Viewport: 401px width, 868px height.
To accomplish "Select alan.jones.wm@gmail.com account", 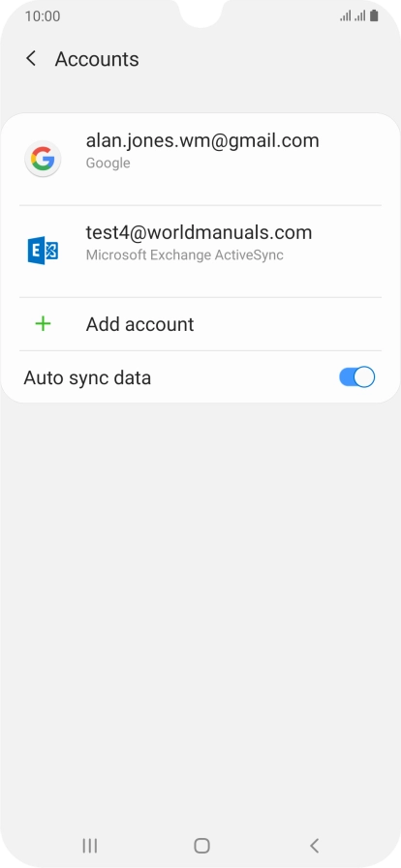I will tap(200, 159).
